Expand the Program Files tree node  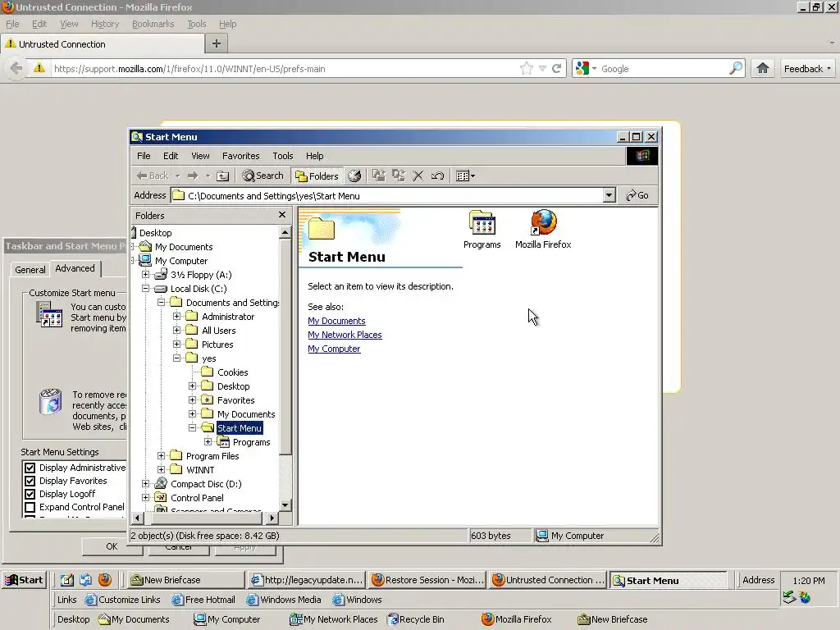coord(162,456)
